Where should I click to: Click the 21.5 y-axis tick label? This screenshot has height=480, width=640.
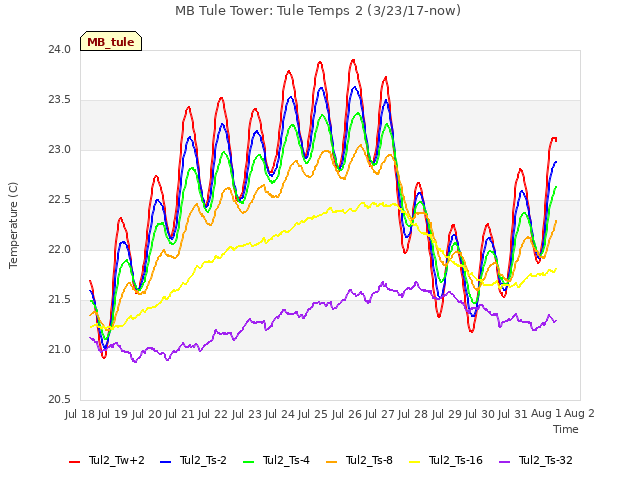pyautogui.click(x=60, y=300)
